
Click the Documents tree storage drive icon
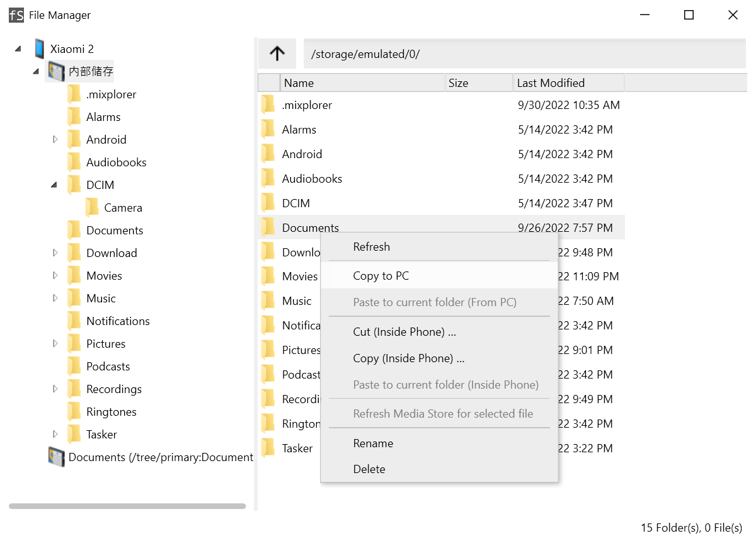coord(57,457)
